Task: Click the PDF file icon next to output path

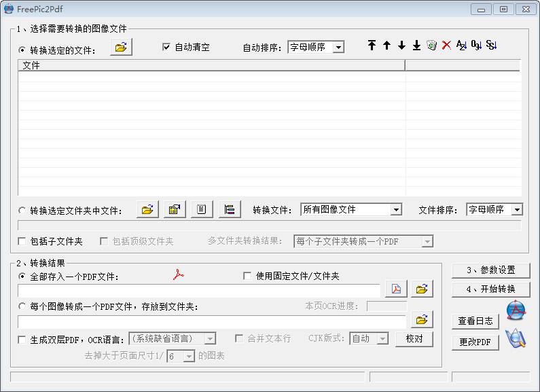Action: (x=395, y=289)
